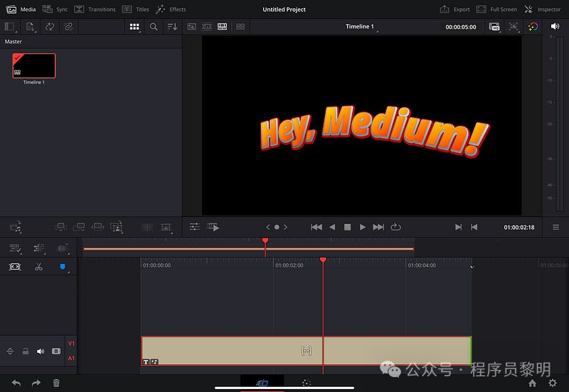Screen dimensions: 569x392
Task: Click the red playhead on timeline ruler
Action: 323,260
